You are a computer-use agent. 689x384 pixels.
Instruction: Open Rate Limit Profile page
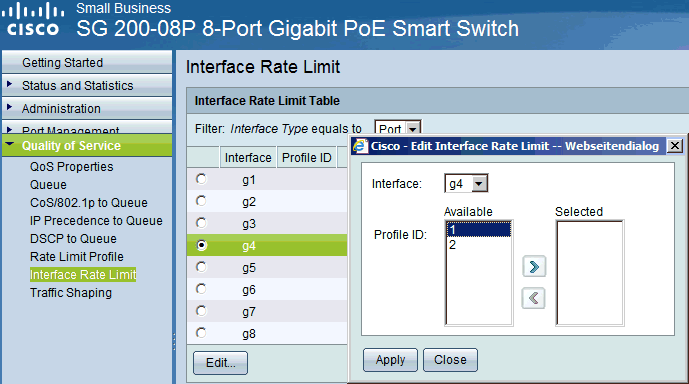click(x=77, y=257)
